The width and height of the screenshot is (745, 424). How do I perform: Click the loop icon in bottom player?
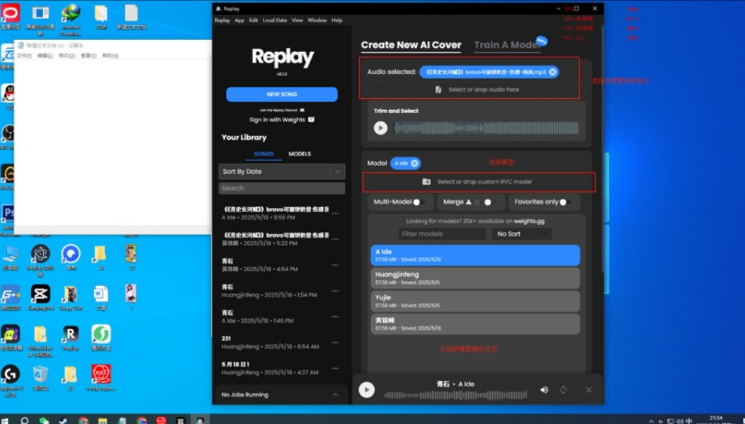pos(566,390)
